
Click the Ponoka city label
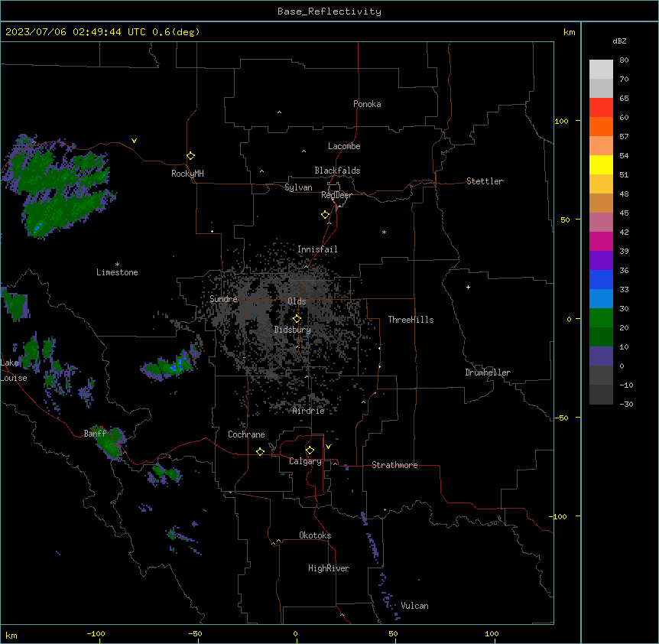click(x=367, y=104)
